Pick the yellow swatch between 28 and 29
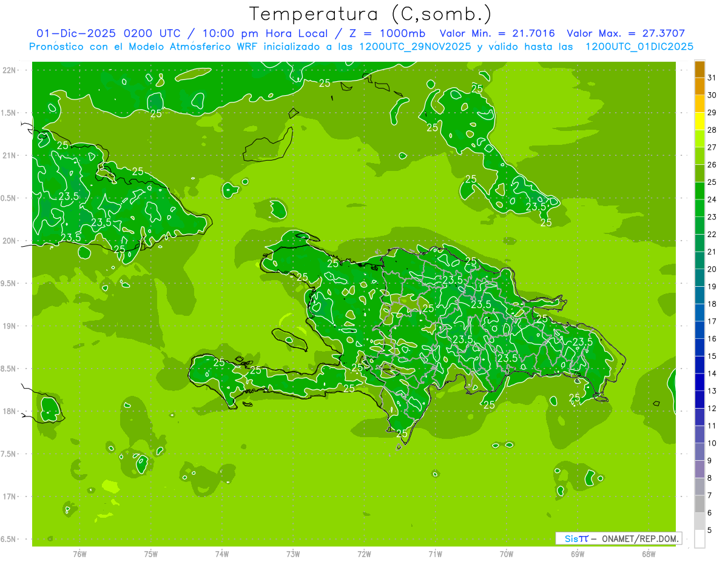 699,121
